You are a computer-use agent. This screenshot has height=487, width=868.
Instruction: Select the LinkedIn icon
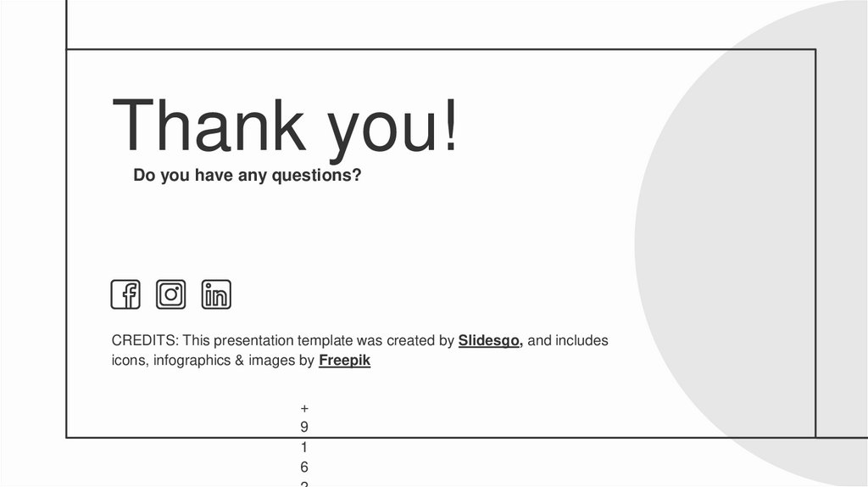click(216, 294)
